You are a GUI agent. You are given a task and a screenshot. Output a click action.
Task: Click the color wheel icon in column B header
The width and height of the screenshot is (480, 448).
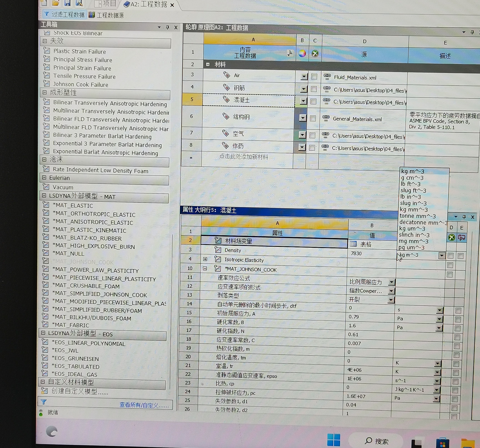tap(302, 54)
